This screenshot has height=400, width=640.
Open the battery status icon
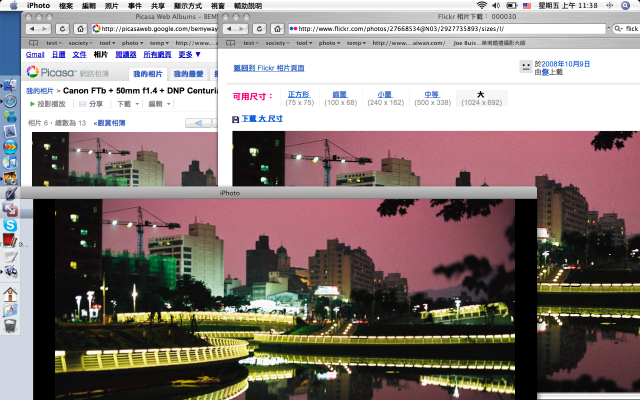coord(511,5)
